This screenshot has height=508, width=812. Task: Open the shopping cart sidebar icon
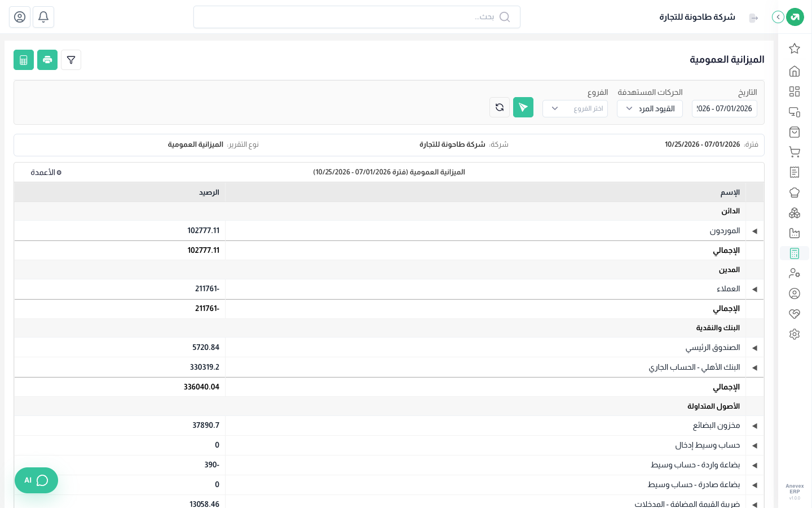tap(795, 152)
